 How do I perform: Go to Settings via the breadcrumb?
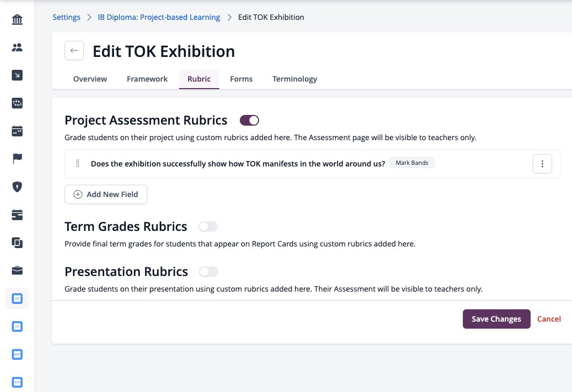point(67,17)
